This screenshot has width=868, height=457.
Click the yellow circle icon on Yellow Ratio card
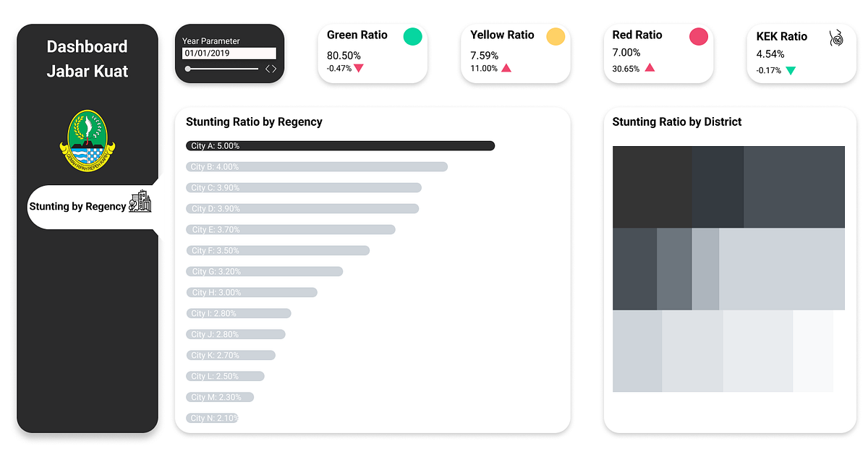556,35
